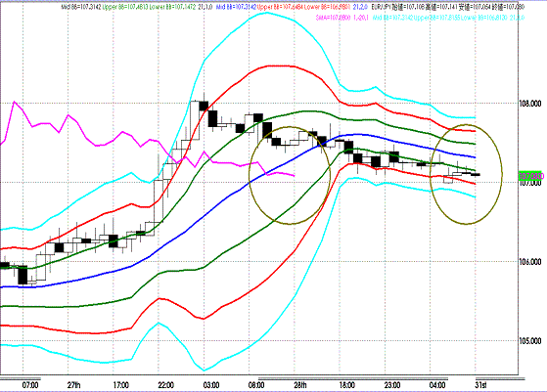
Task: Click the cyan Lower BB legend text
Action: click(x=484, y=18)
